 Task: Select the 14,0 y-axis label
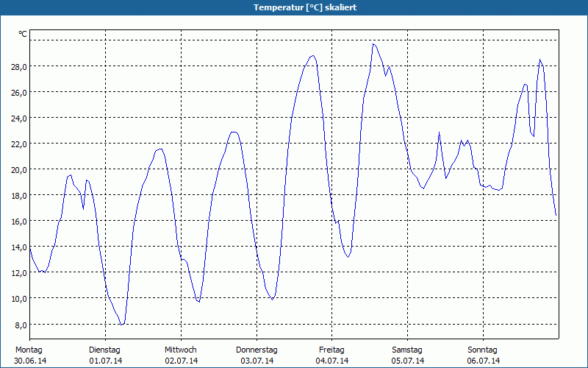click(18, 247)
